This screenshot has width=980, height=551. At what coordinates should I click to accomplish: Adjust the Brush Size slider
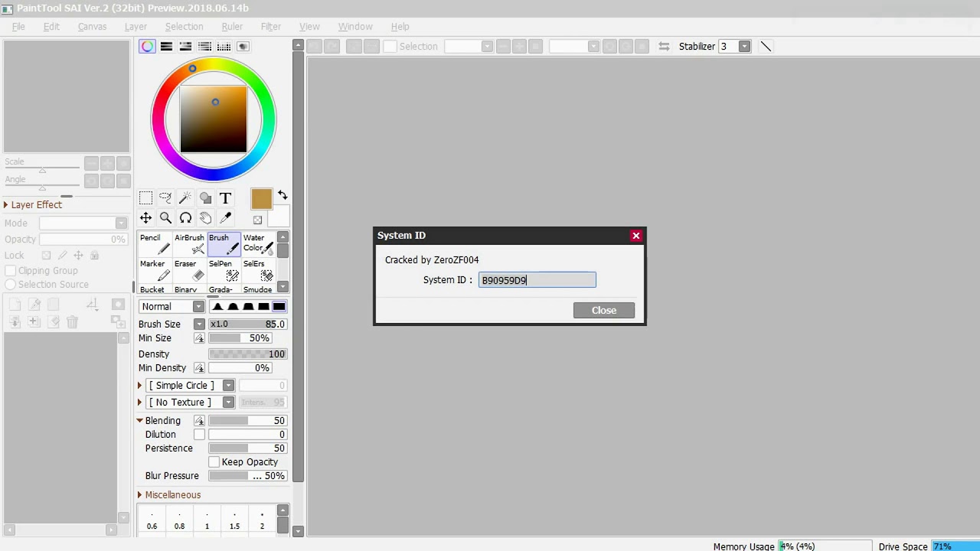247,324
